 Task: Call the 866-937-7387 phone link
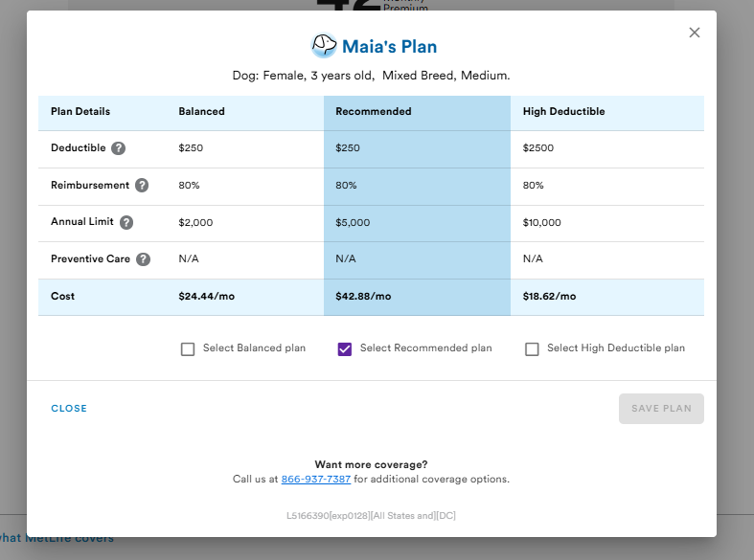click(316, 479)
